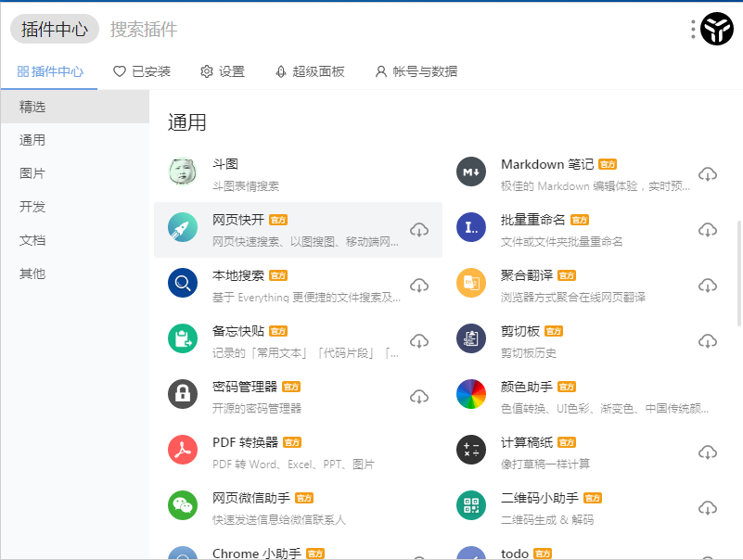Select 图片 category in the sidebar

click(x=32, y=173)
